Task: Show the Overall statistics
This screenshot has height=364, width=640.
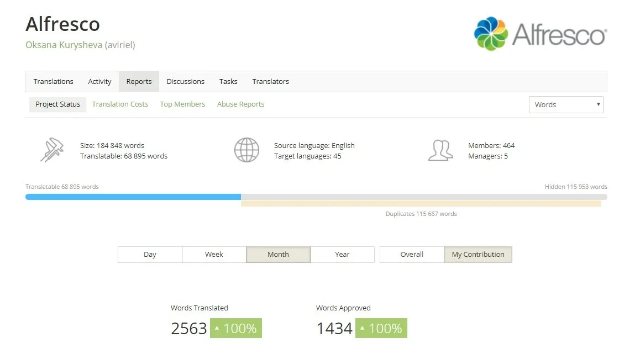Action: click(412, 255)
